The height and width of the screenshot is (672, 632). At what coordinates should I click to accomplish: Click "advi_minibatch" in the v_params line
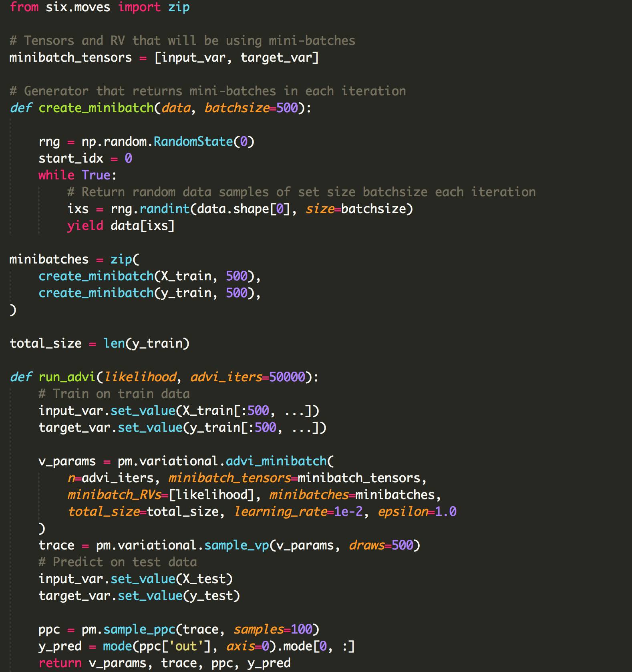tap(276, 461)
